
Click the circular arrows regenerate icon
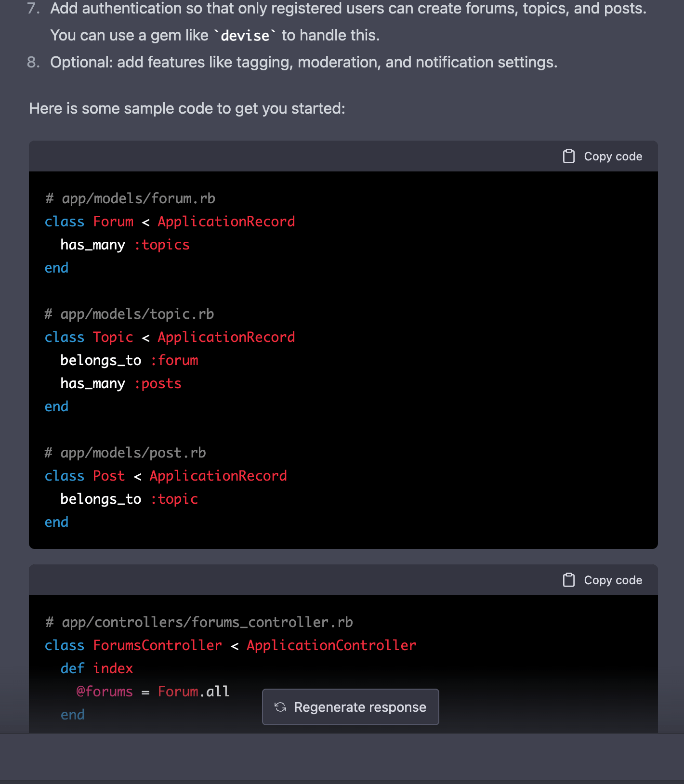coord(280,707)
